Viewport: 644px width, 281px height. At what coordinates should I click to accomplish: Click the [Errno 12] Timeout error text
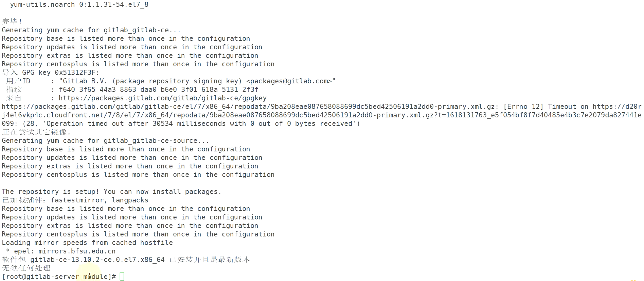click(x=546, y=107)
